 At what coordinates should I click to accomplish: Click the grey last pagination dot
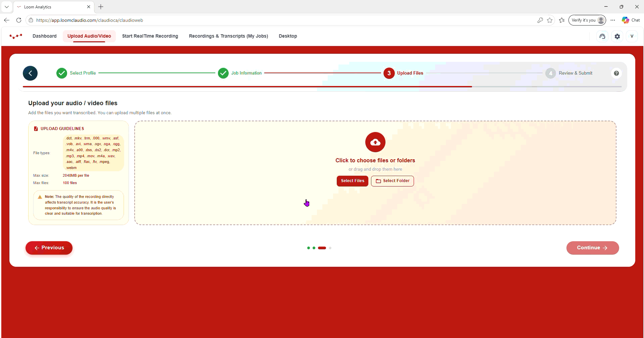click(x=330, y=248)
